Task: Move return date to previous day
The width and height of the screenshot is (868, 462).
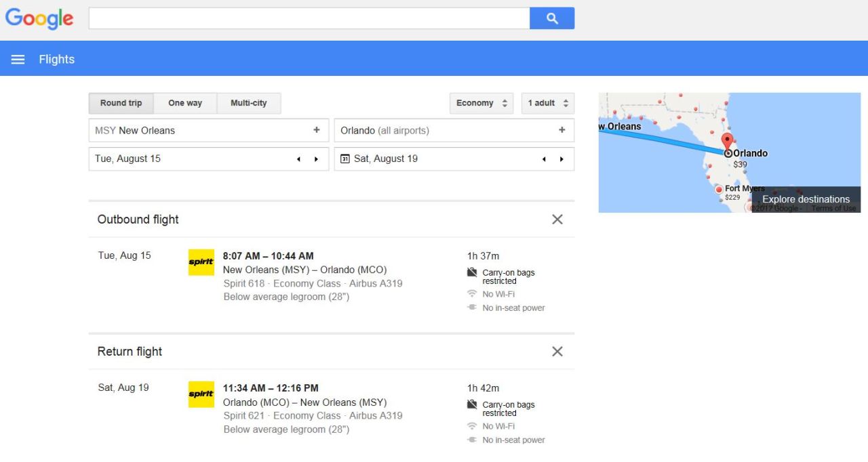Action: (x=544, y=159)
